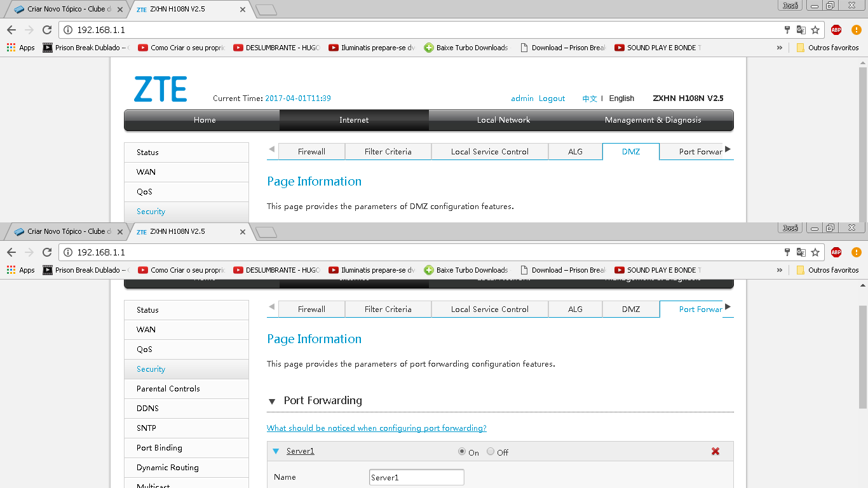Open Adblock Plus extension in the upper window
This screenshot has width=868, height=488.
coord(836,30)
